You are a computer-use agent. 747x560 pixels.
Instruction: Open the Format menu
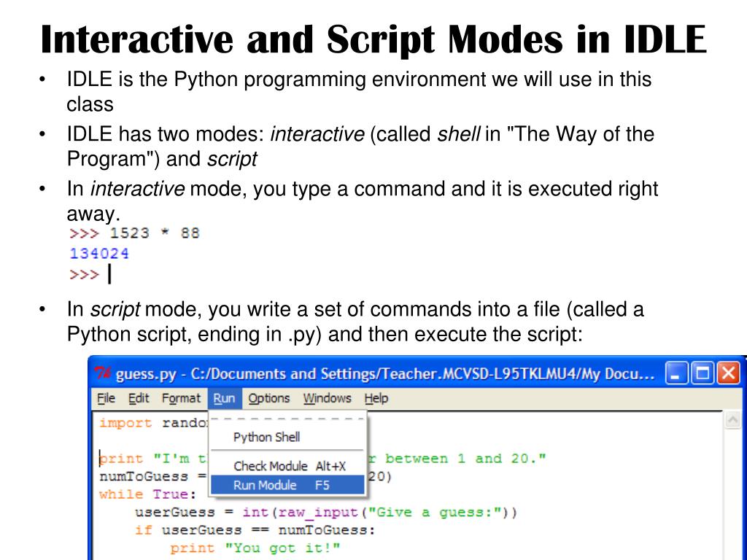point(181,398)
